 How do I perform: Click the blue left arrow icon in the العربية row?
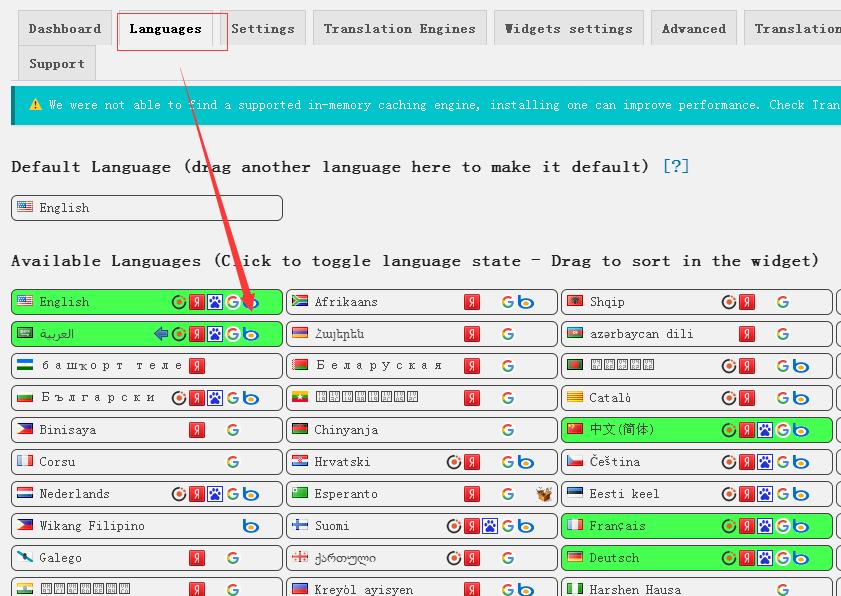click(161, 334)
